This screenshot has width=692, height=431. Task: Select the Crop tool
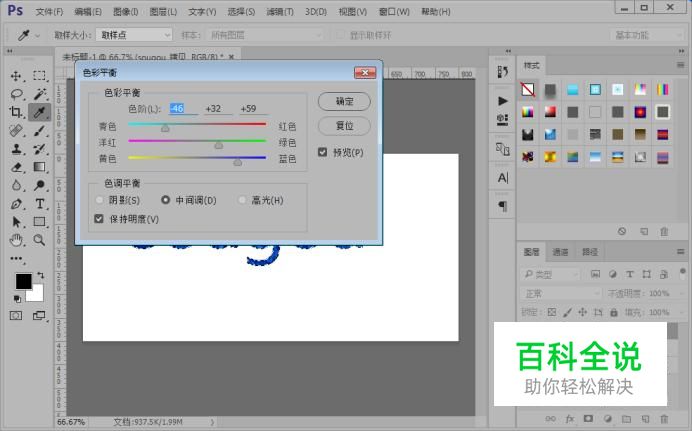point(16,112)
